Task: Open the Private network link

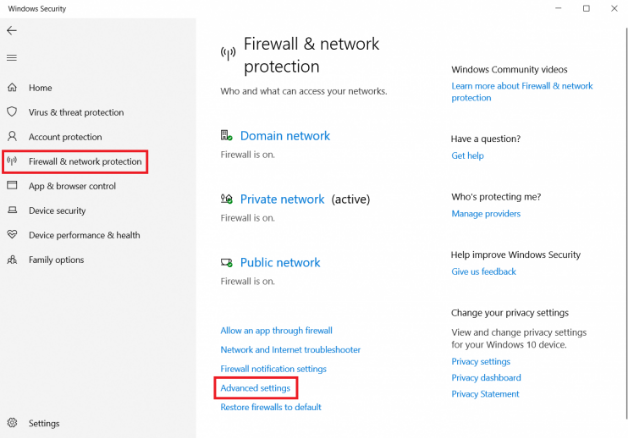Action: (x=282, y=199)
